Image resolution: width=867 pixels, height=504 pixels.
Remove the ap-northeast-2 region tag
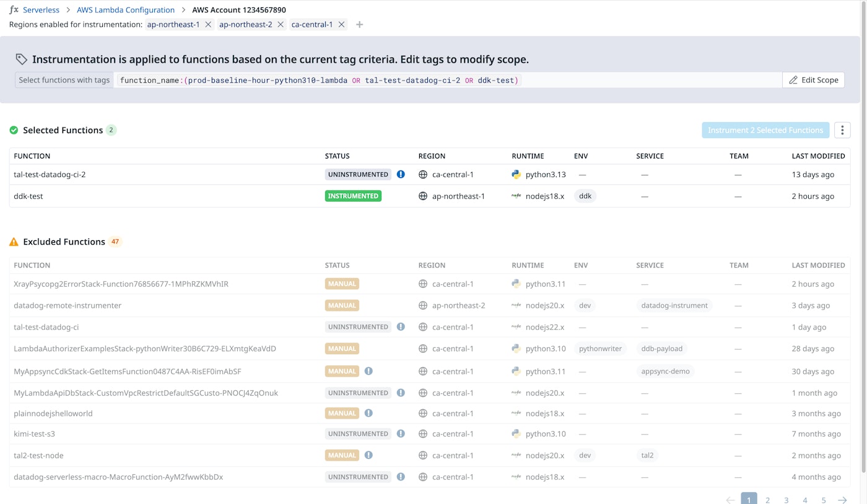tap(281, 25)
